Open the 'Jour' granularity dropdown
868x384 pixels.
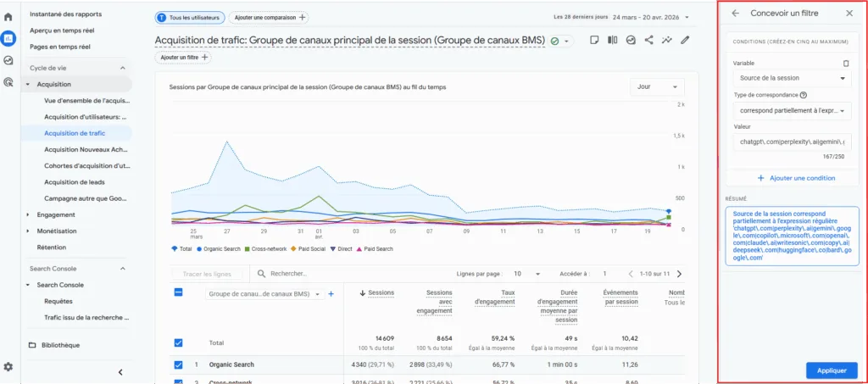tap(657, 87)
